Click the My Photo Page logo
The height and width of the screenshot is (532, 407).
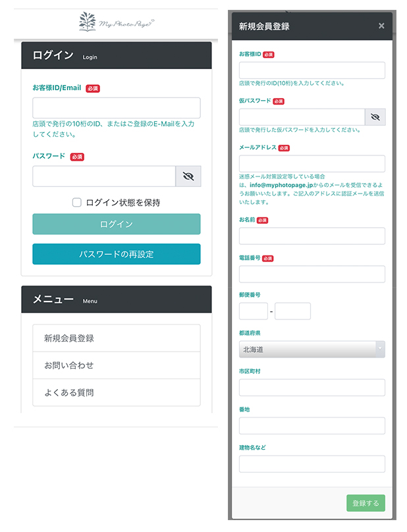116,23
